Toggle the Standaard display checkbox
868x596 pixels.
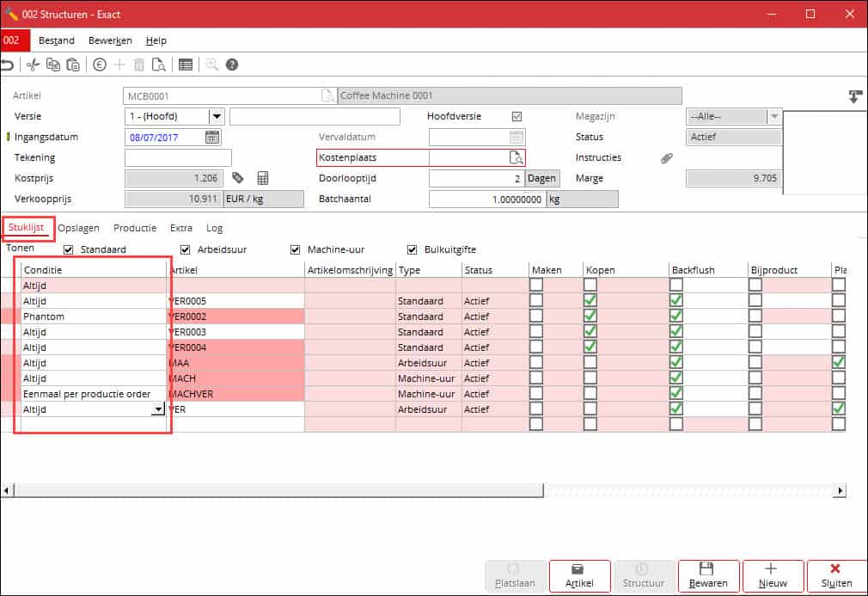[68, 249]
